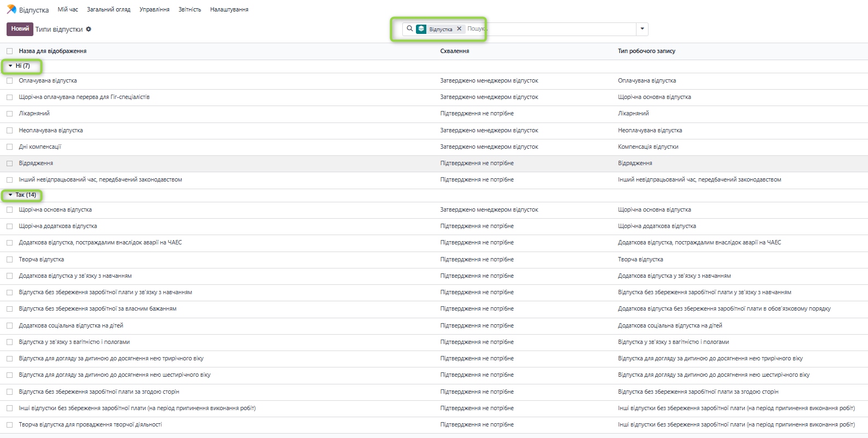Click the Відпустка app logo icon
This screenshot has width=868, height=438.
pyautogui.click(x=11, y=9)
